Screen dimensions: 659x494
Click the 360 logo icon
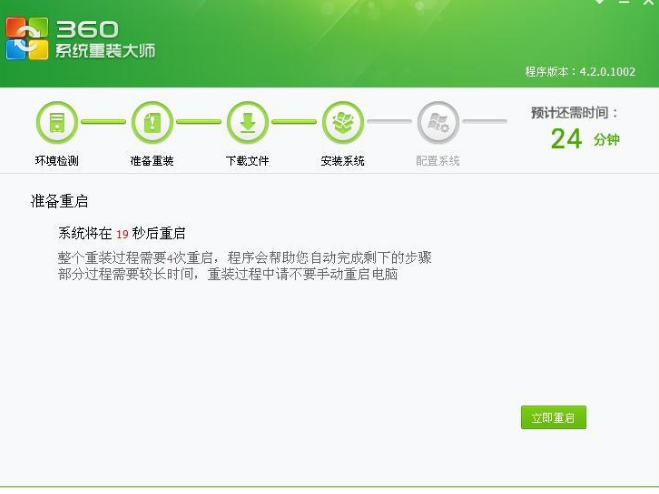coord(25,36)
